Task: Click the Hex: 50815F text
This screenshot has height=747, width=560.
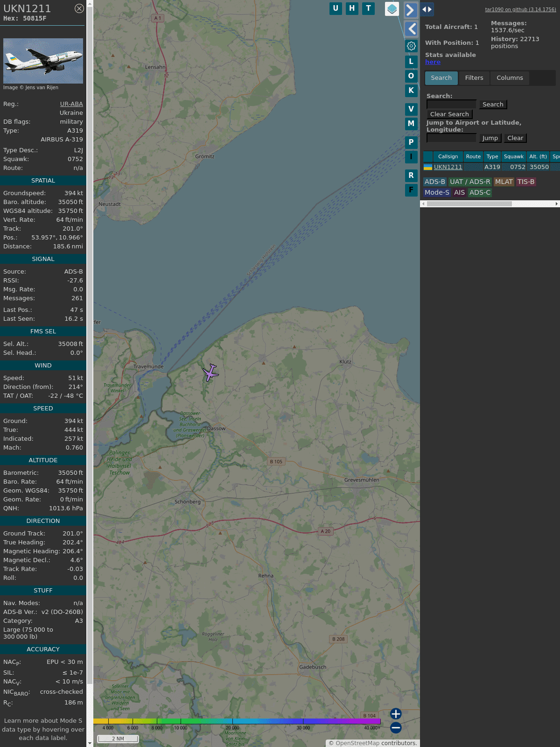Action: [25, 19]
